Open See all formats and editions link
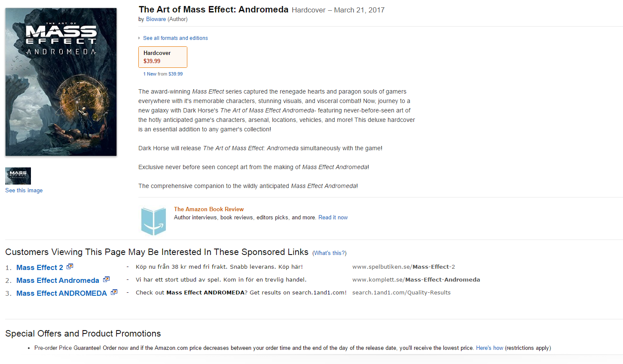This screenshot has height=364, width=623. pos(175,38)
